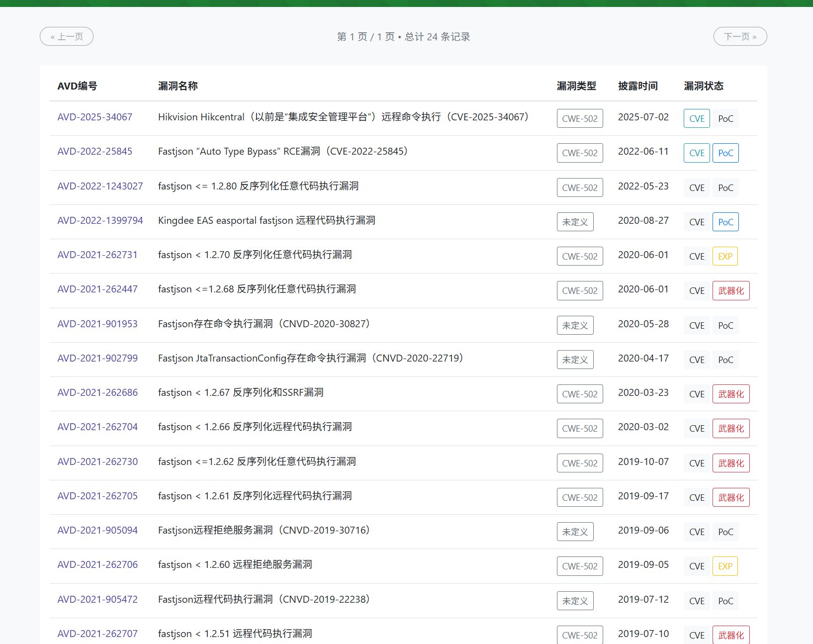Click the disclosure date 2025-07-02
813x644 pixels.
(x=643, y=117)
